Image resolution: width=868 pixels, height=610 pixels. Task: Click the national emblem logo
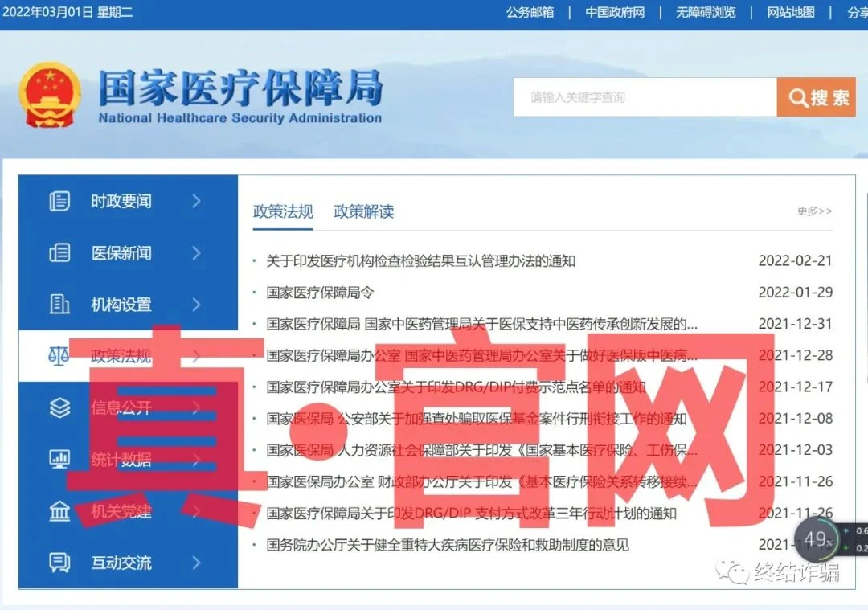(x=50, y=95)
